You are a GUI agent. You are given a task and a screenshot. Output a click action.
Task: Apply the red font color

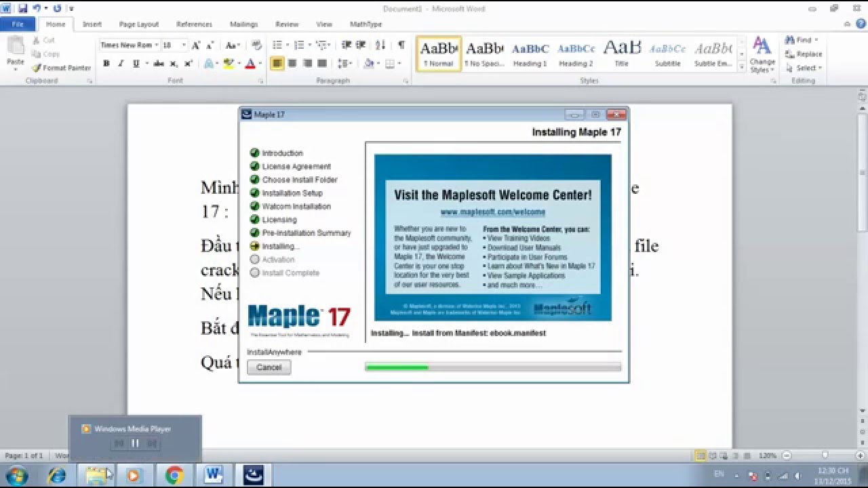(x=250, y=63)
